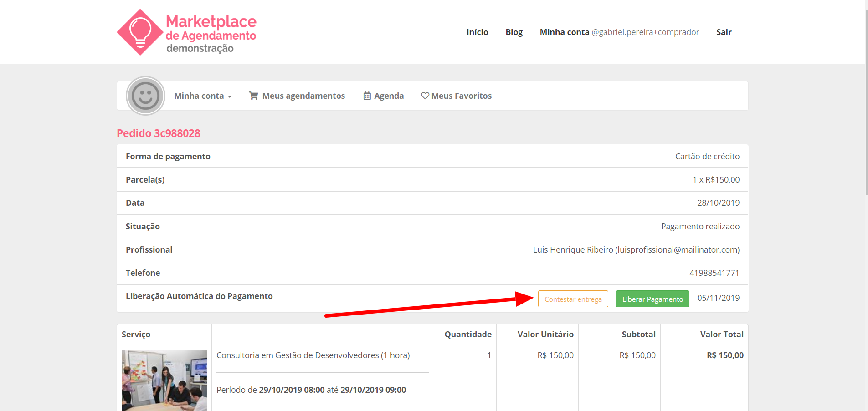Click the release date 05/11/2019
Viewport: 868px width, 411px height.
[719, 298]
